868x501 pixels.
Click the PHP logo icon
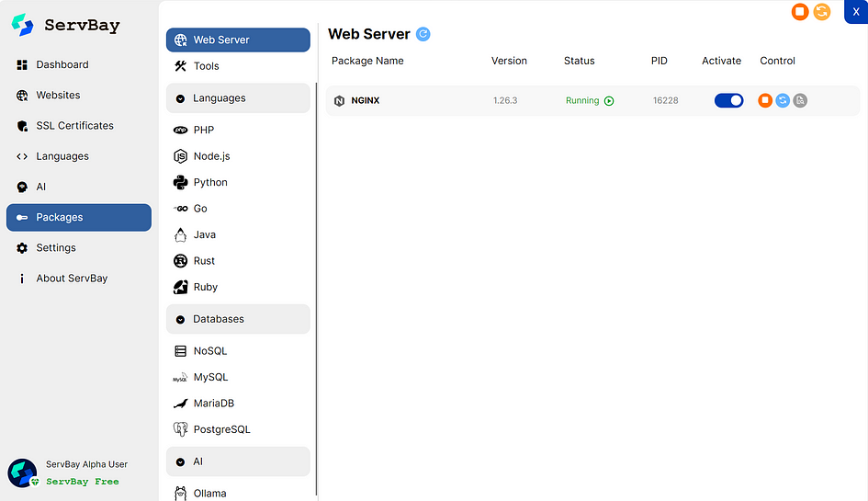(180, 130)
